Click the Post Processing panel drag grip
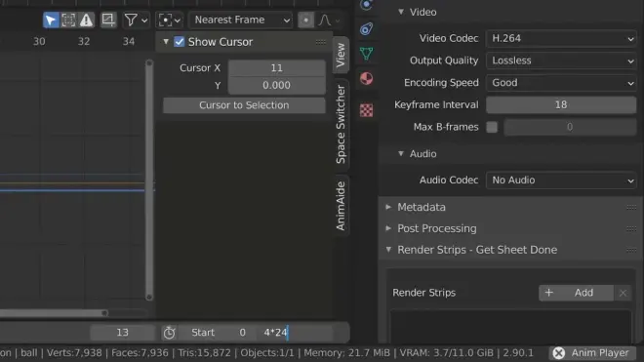 coord(631,229)
